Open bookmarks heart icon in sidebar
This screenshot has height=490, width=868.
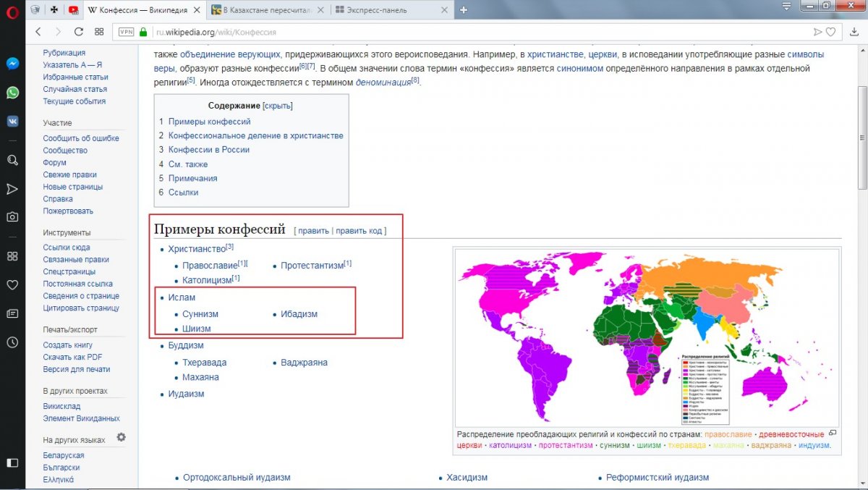(12, 285)
